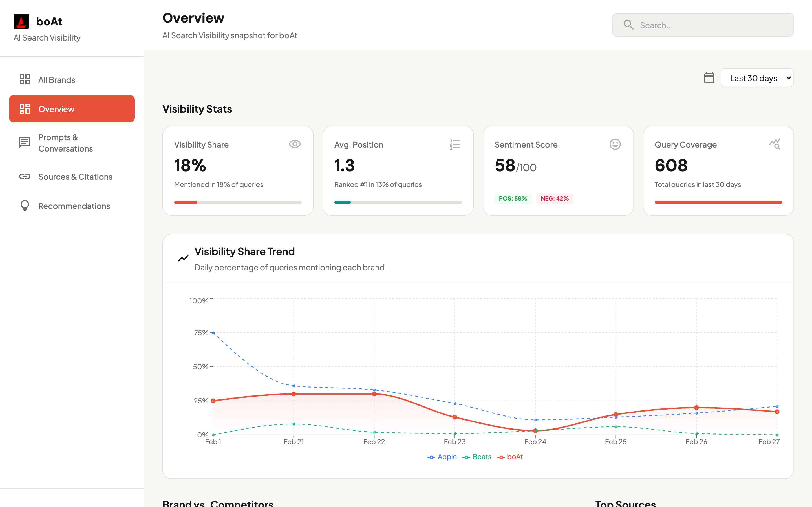The image size is (812, 507).
Task: Open the Last 30 days dropdown
Action: click(x=757, y=78)
